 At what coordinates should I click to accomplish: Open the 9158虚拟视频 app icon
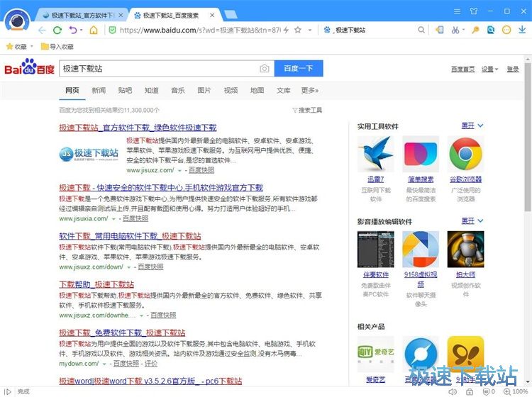(421, 249)
